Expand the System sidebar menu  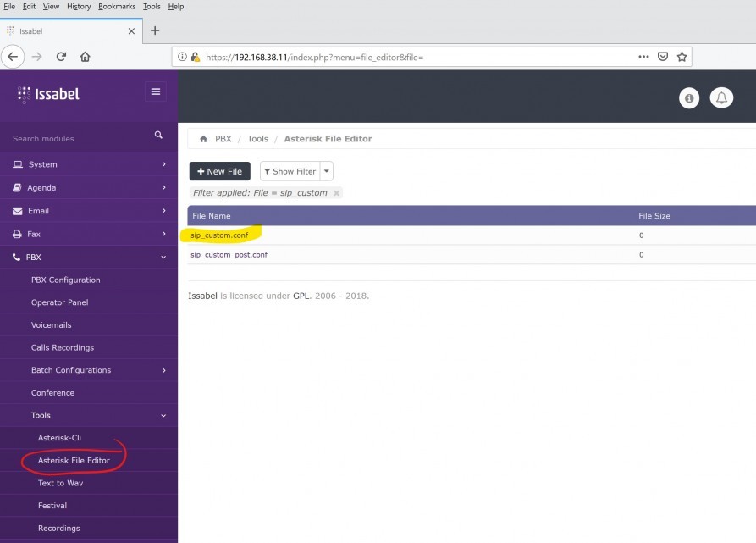[x=89, y=164]
